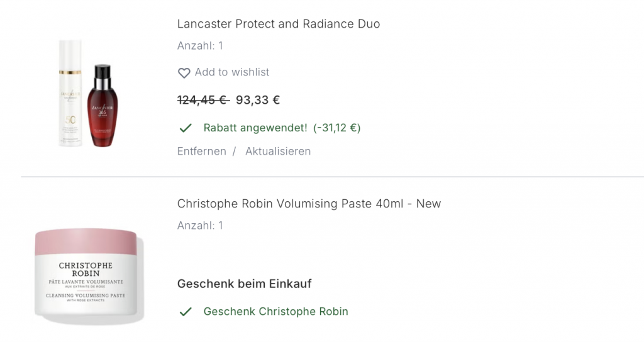Click the discount amount (-31,12 €)
Screen dimensions: 644x342
pos(336,128)
